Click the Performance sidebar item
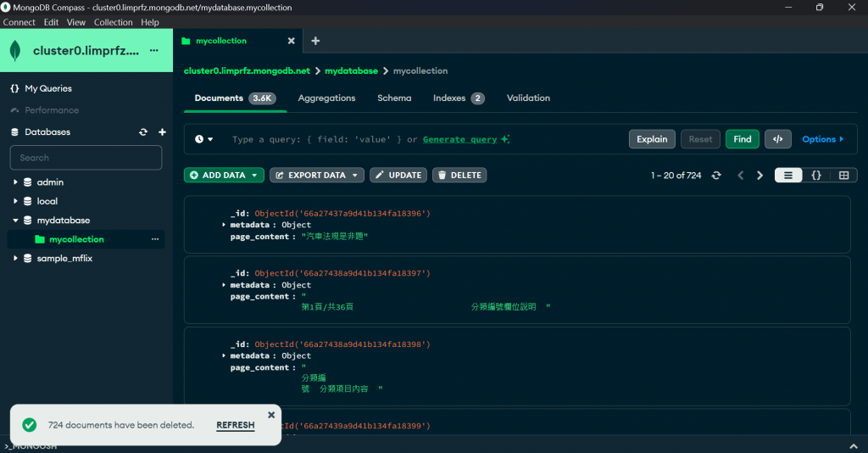Viewport: 868px width, 453px height. pos(52,110)
